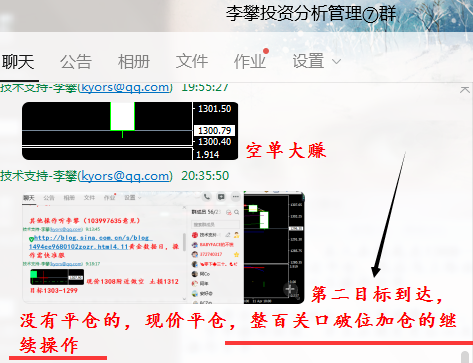Click the red text 空单大赚
The height and width of the screenshot is (363, 473).
pyautogui.click(x=286, y=151)
